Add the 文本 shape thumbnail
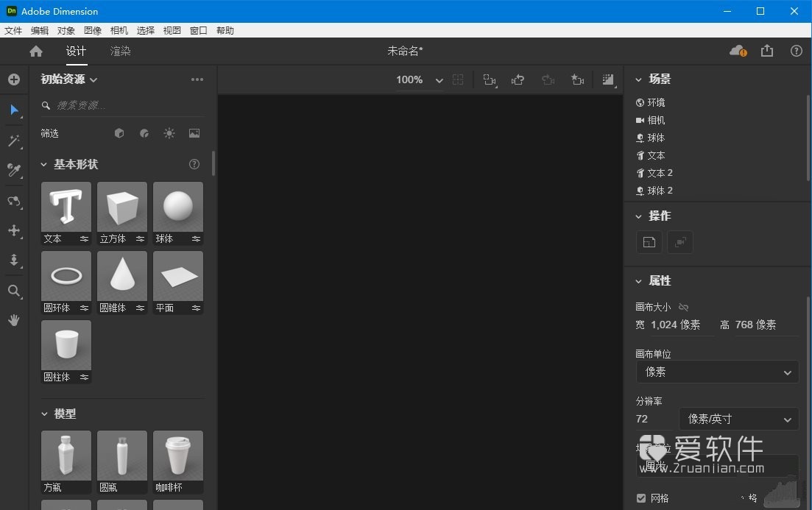This screenshot has height=510, width=812. pos(66,207)
